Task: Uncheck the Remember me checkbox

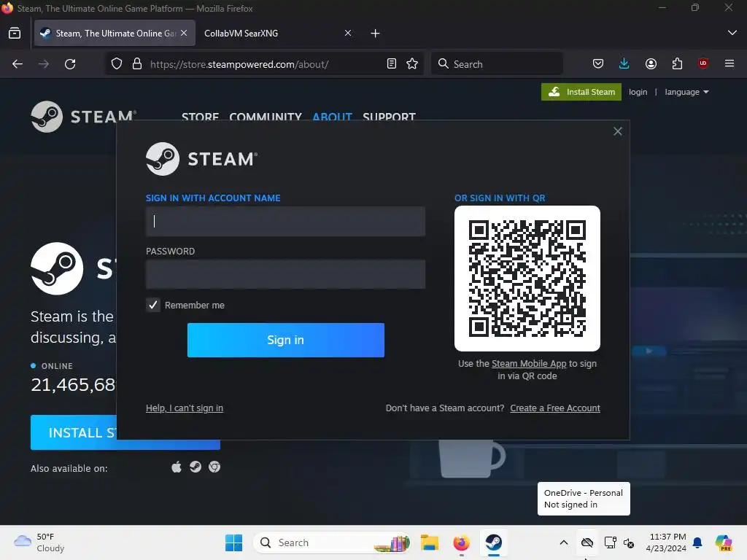Action: click(x=153, y=306)
